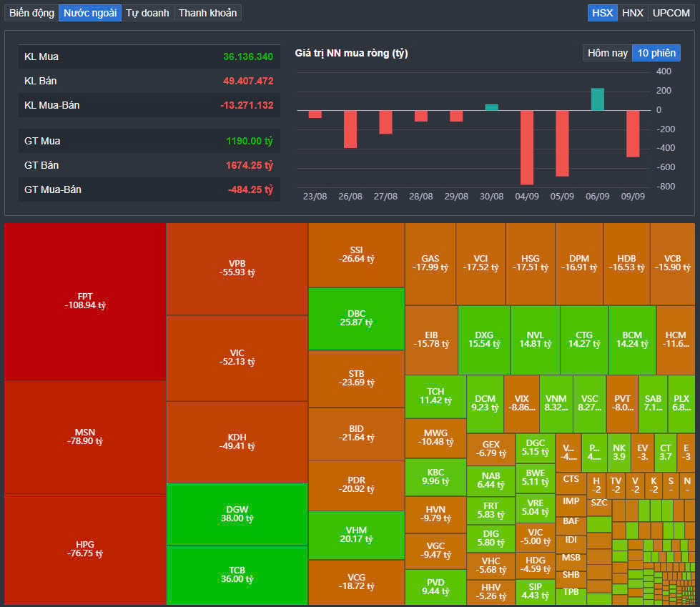This screenshot has width=700, height=607.
Task: Click the EIB -15.78 tỷ tile
Action: [431, 340]
